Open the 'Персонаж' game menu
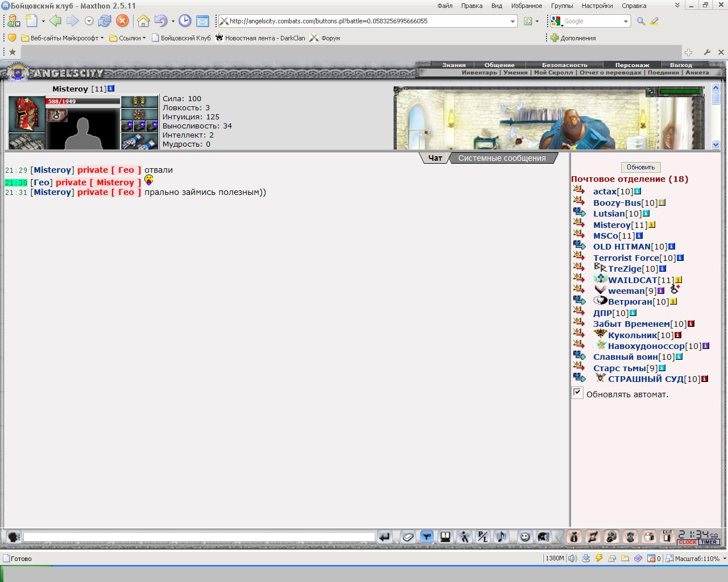The image size is (728, 582). 632,65
